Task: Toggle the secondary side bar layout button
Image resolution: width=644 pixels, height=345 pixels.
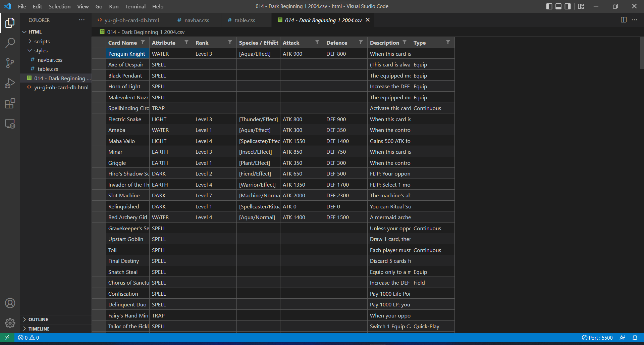Action: pos(568,6)
